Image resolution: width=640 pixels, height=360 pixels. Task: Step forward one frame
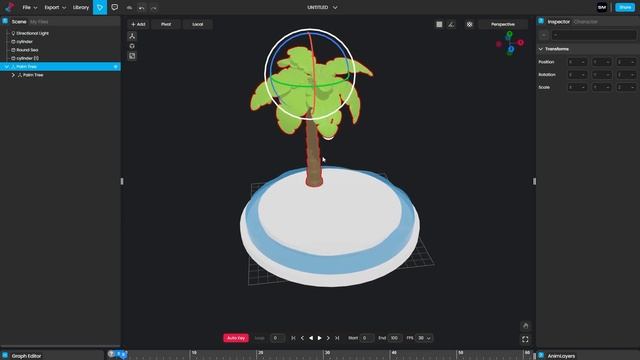[328, 338]
